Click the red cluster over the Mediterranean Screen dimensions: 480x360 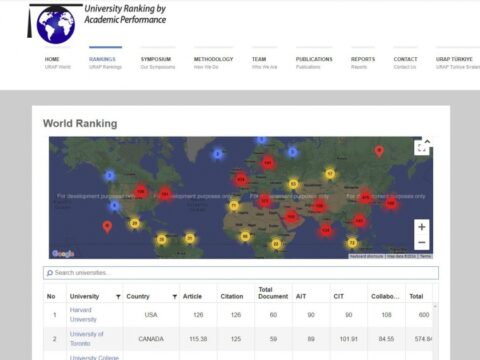point(265,201)
